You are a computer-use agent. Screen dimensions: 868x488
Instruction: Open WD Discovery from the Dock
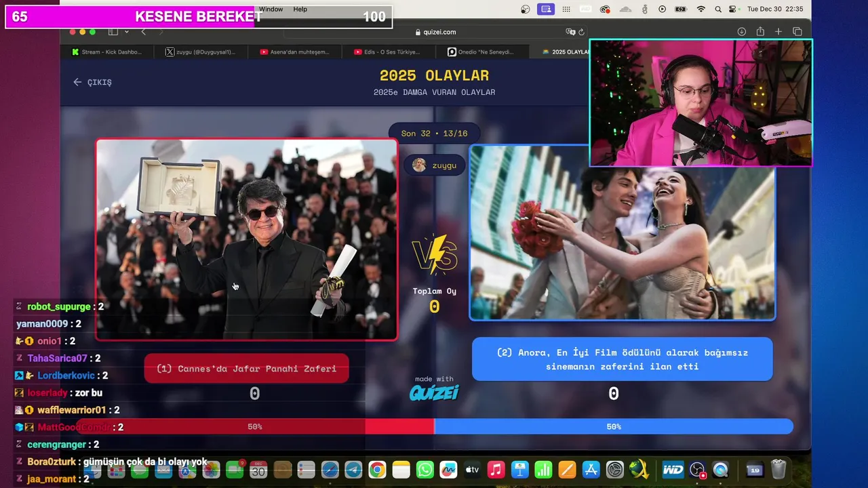pyautogui.click(x=673, y=470)
